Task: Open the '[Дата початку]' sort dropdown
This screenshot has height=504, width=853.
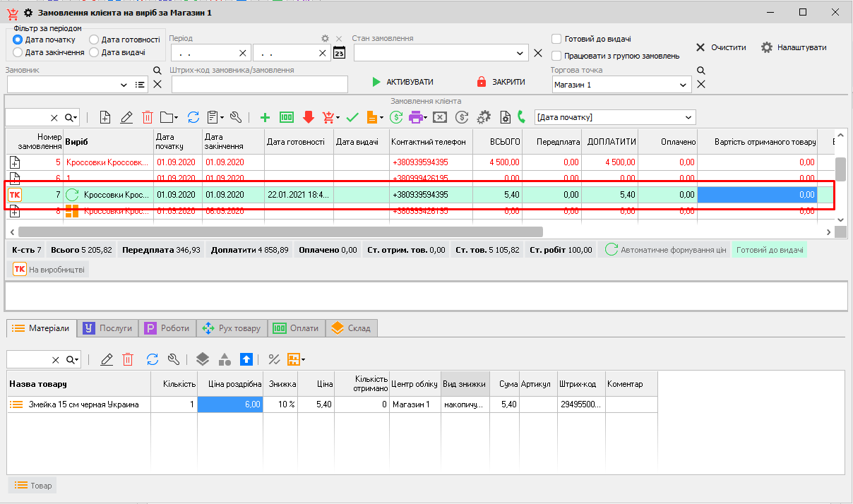Action: [x=688, y=117]
